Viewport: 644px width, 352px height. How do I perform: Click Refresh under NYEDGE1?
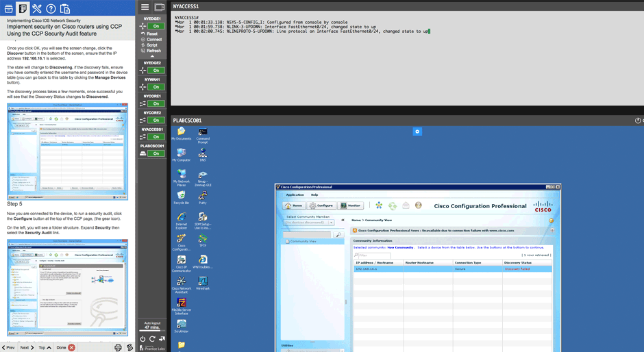click(151, 51)
